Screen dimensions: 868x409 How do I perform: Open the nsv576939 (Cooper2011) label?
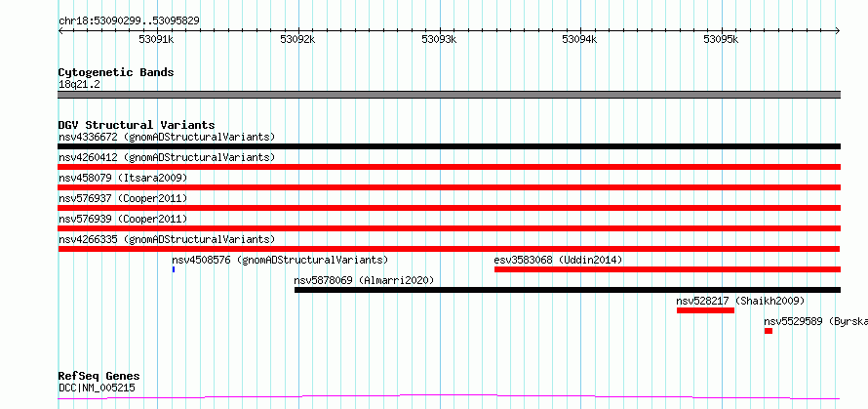click(x=123, y=219)
